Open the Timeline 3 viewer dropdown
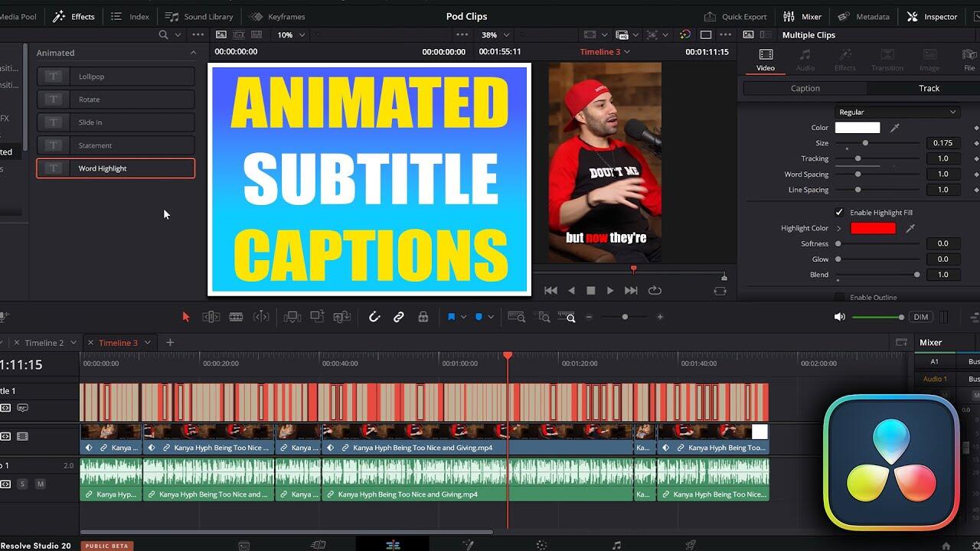 coord(605,52)
